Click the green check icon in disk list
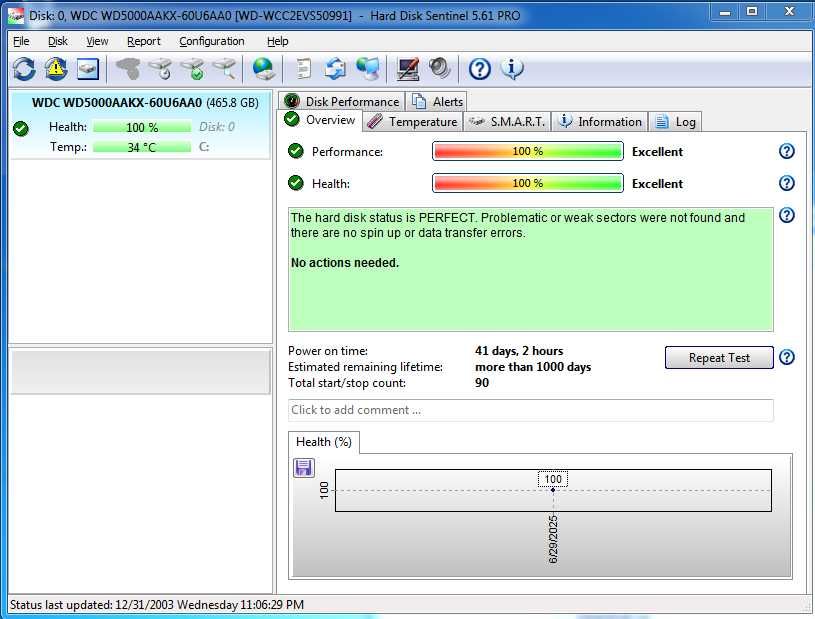 click(x=21, y=128)
